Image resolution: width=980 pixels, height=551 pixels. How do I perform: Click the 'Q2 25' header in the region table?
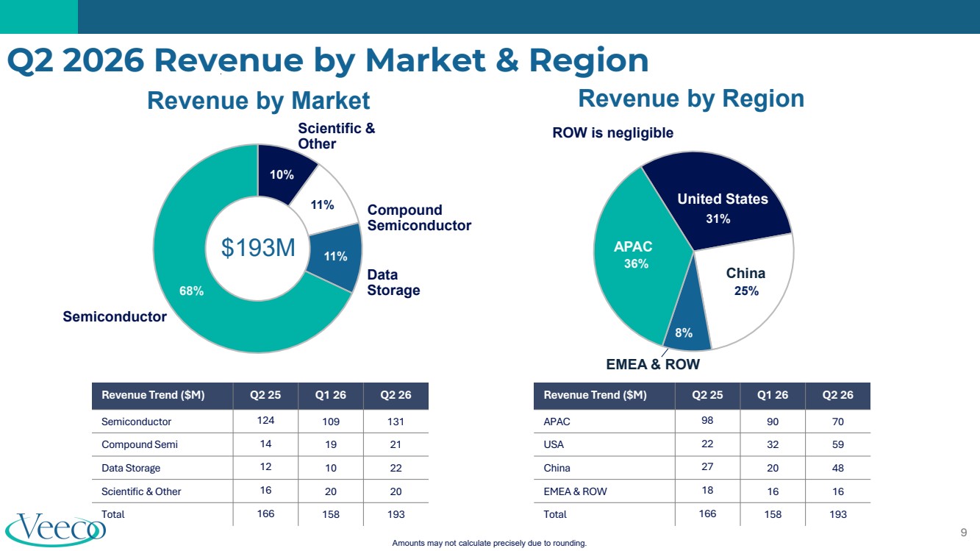click(x=707, y=396)
